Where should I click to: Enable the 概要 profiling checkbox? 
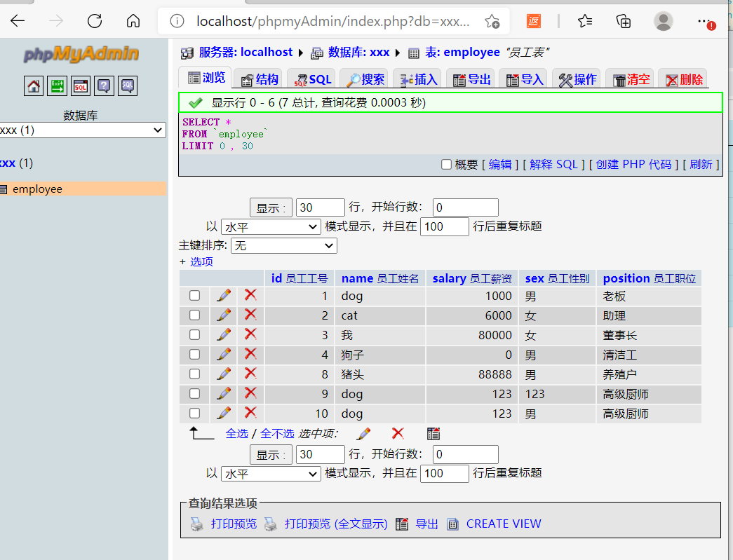[447, 164]
